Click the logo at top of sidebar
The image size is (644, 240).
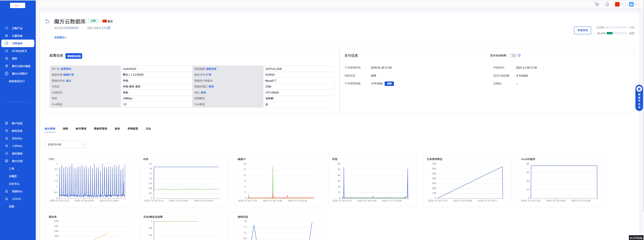(18, 5)
